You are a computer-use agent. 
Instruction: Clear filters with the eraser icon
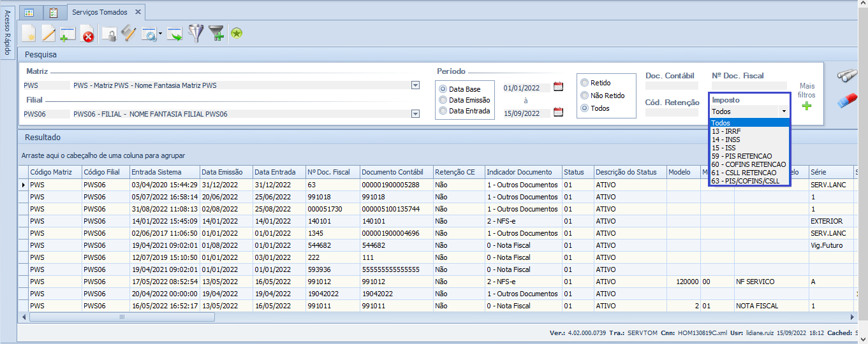[848, 100]
